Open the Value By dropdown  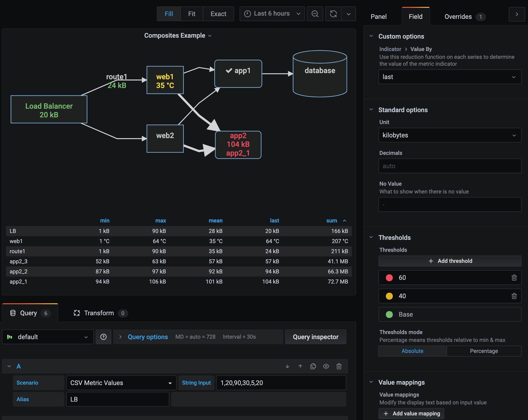(448, 77)
